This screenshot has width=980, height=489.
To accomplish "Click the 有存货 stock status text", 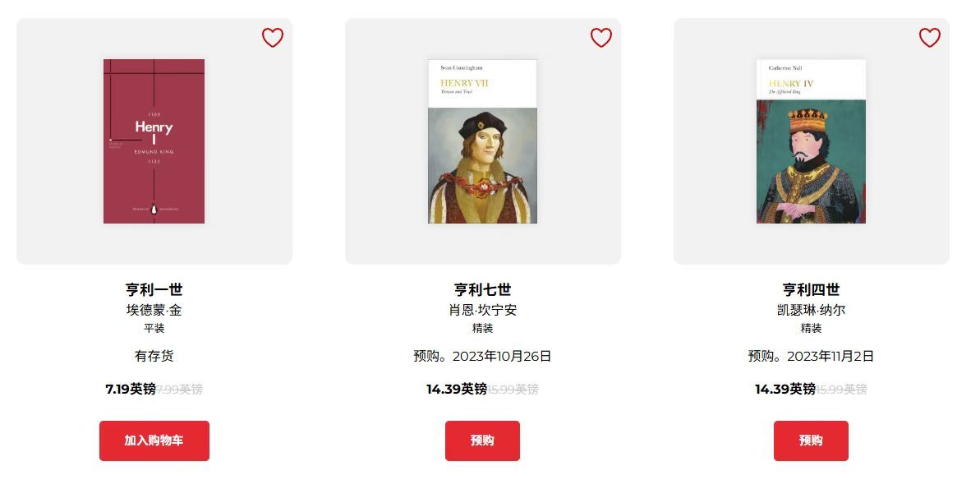I will click(x=154, y=357).
